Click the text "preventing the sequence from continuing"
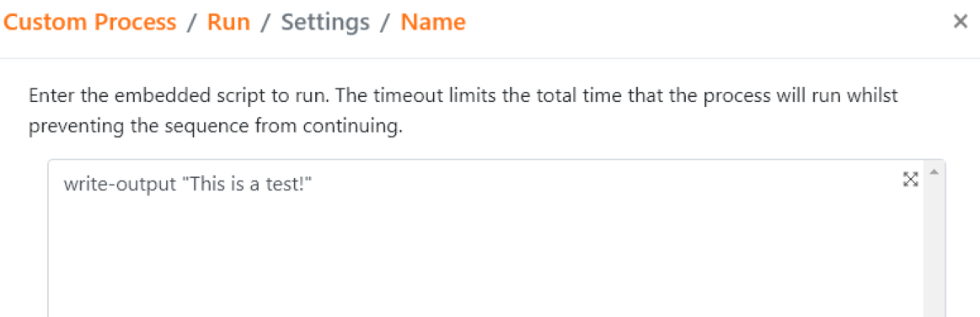 coord(213,126)
